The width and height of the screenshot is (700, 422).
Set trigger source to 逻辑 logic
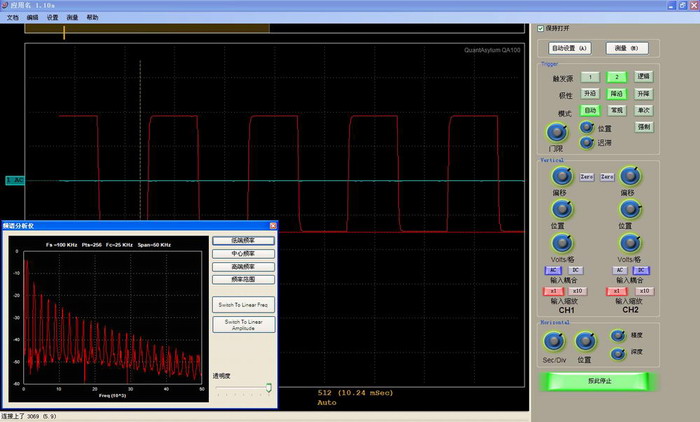click(643, 77)
